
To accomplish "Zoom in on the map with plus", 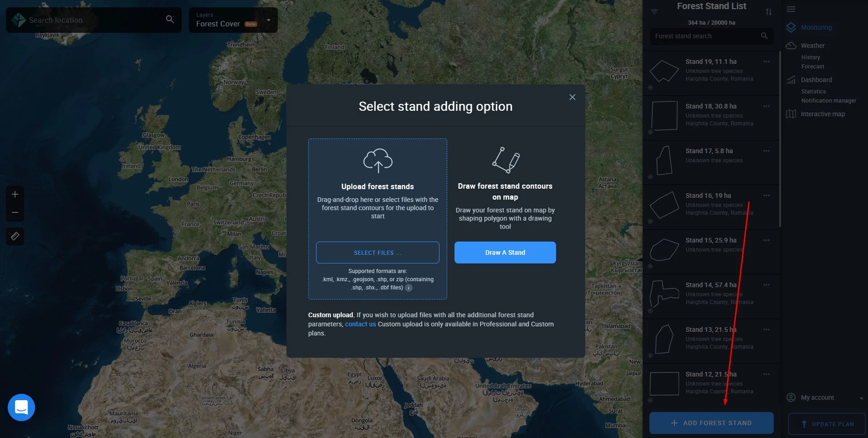I will (x=15, y=194).
